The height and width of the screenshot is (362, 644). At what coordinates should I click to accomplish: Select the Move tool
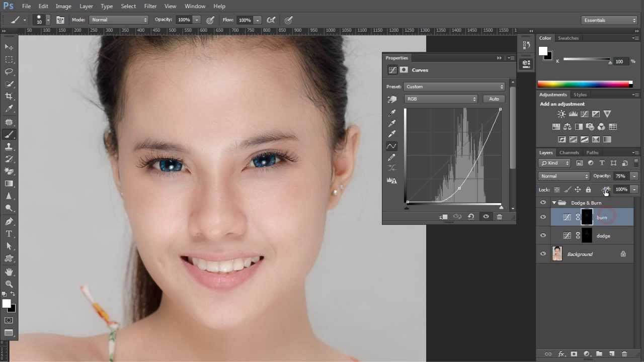pyautogui.click(x=9, y=47)
